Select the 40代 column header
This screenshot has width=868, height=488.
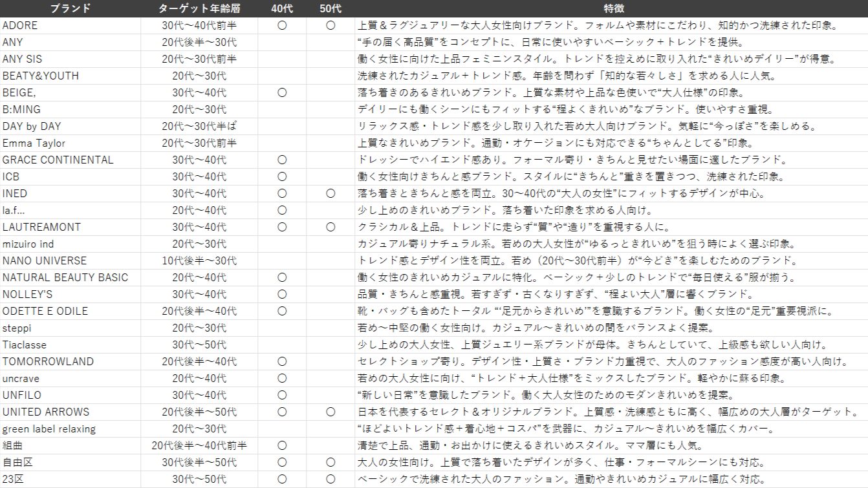point(281,9)
